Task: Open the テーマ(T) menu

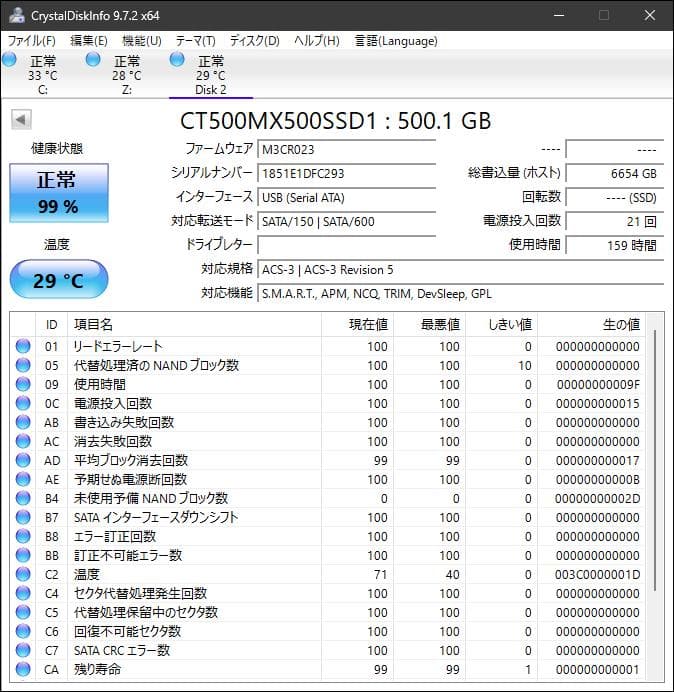Action: pyautogui.click(x=196, y=41)
